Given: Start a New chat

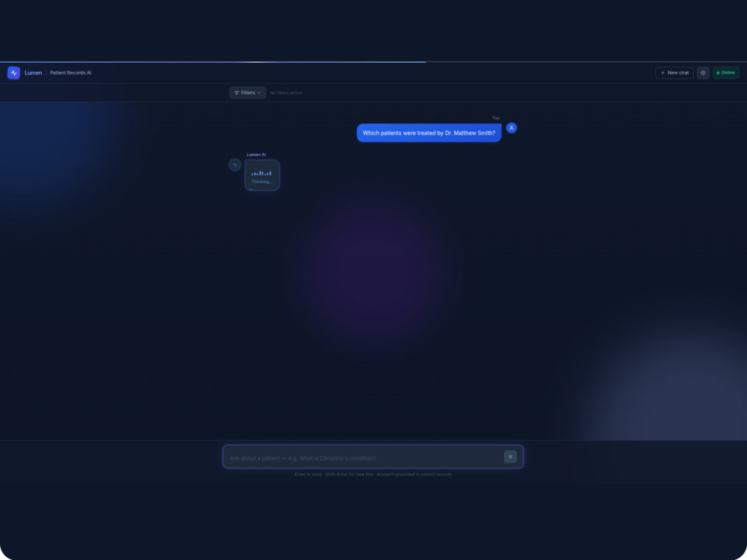Looking at the screenshot, I should (x=674, y=73).
